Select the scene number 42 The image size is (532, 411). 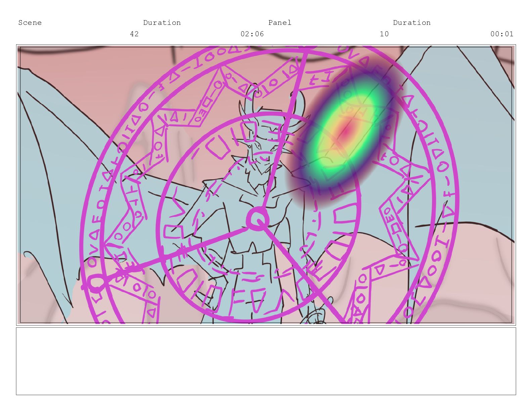(134, 34)
